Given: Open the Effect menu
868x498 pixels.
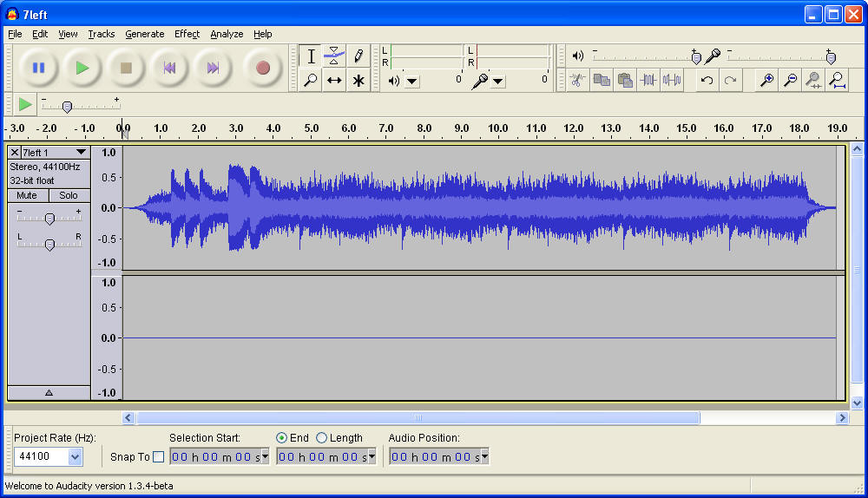Looking at the screenshot, I should [x=187, y=34].
